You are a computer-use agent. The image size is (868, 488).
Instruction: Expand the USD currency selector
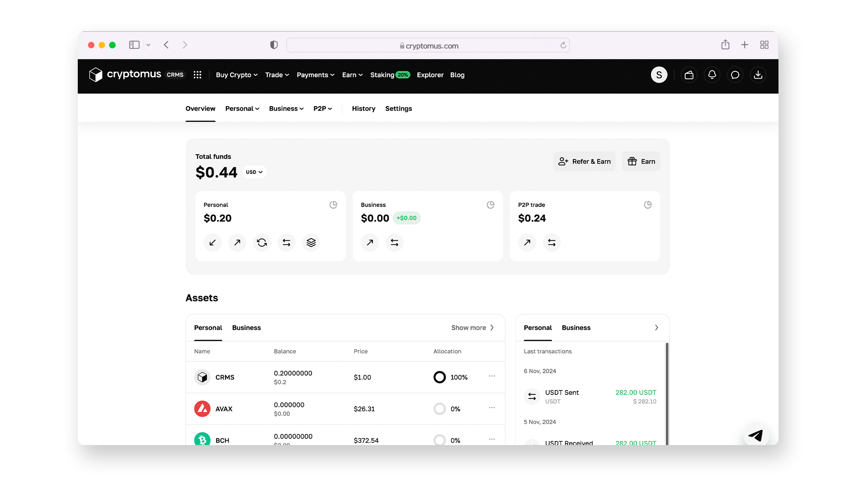point(255,172)
